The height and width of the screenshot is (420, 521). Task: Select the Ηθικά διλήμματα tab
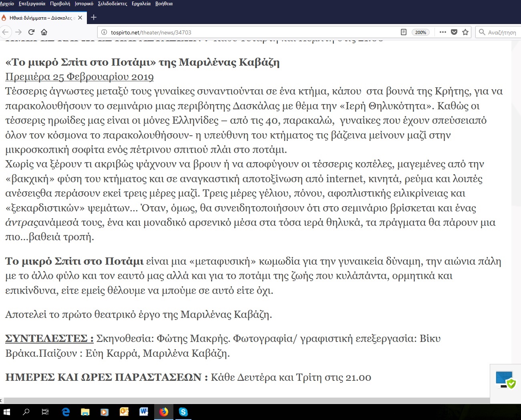point(43,18)
